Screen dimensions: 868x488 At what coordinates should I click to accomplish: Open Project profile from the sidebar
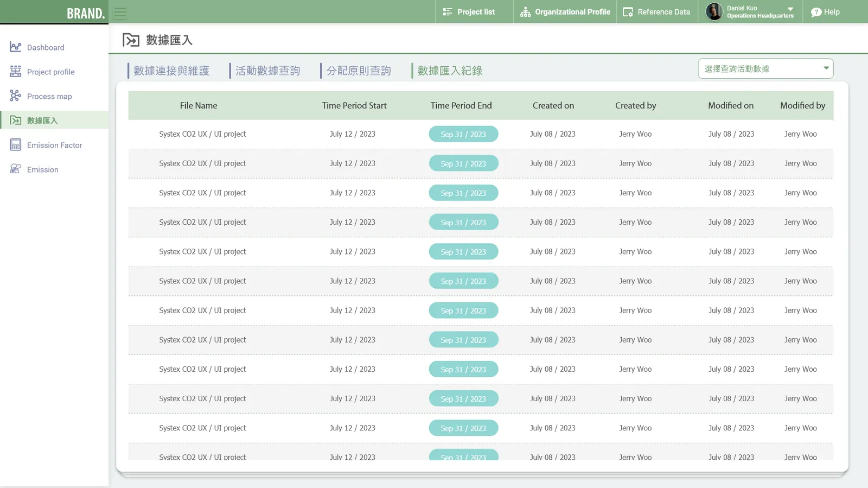point(51,72)
